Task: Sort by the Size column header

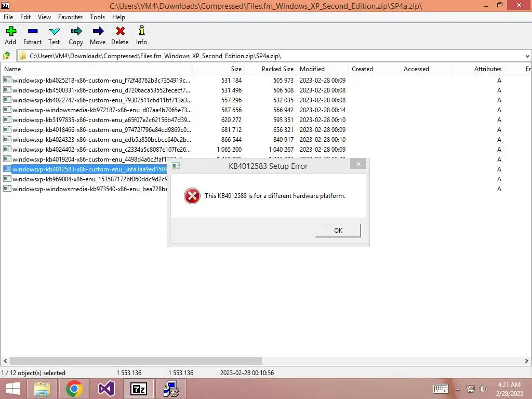Action: 219,69
